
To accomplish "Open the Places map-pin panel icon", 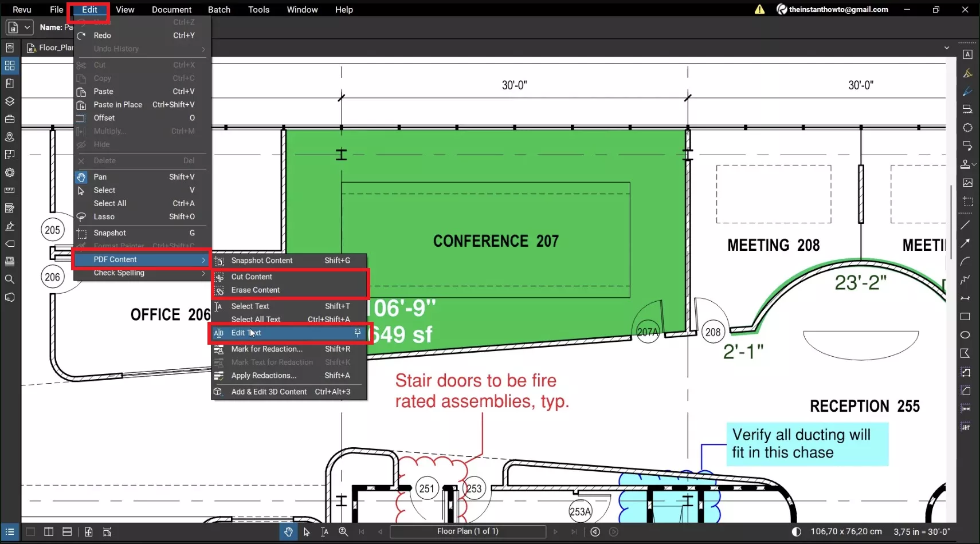I will [10, 137].
